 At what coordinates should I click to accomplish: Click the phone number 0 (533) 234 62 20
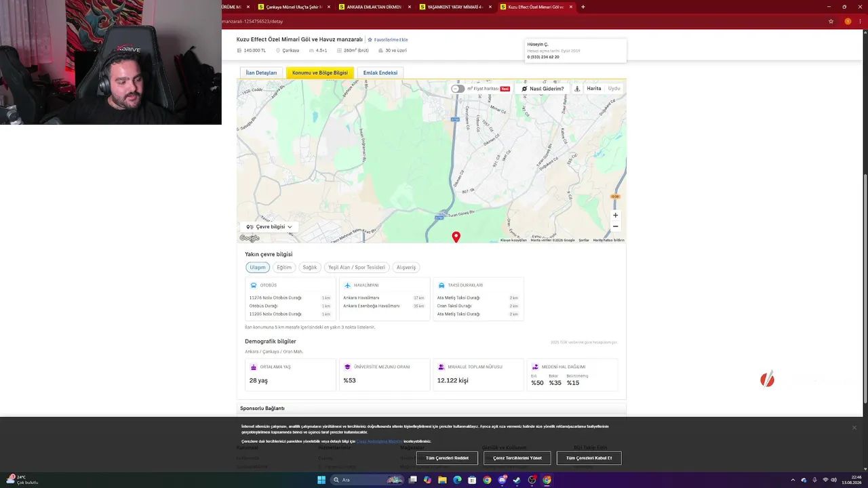543,58
